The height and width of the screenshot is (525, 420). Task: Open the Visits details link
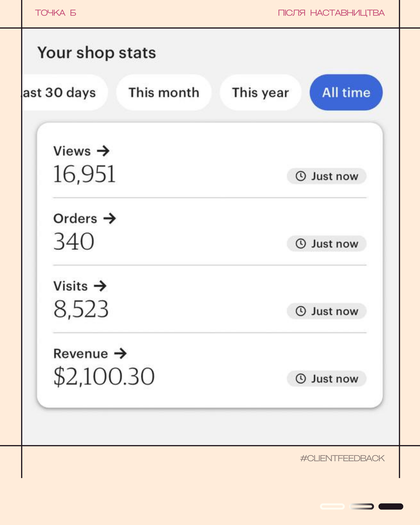click(x=71, y=286)
